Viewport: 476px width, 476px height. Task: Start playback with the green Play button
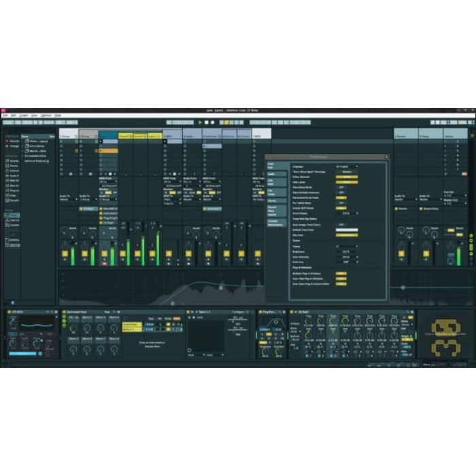[200, 122]
